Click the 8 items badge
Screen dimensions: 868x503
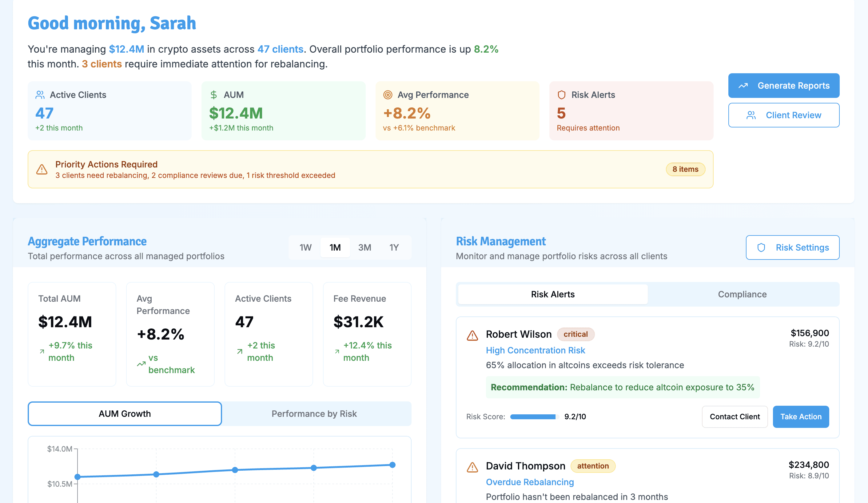pyautogui.click(x=685, y=169)
